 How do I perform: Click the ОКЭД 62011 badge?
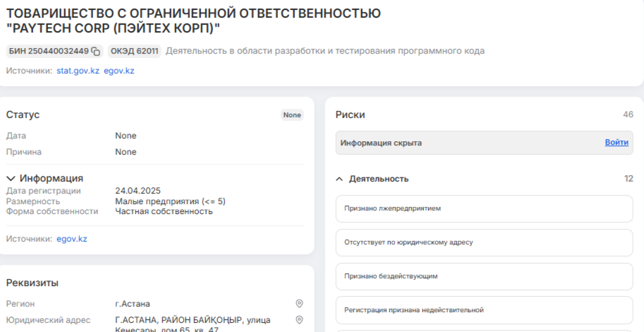click(x=134, y=51)
